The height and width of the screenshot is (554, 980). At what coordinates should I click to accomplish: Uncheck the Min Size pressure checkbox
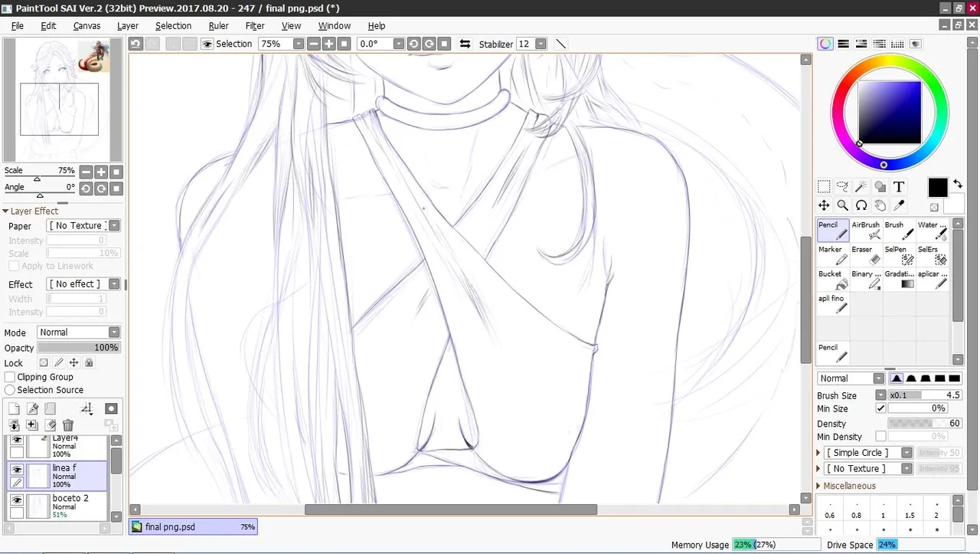[880, 408]
